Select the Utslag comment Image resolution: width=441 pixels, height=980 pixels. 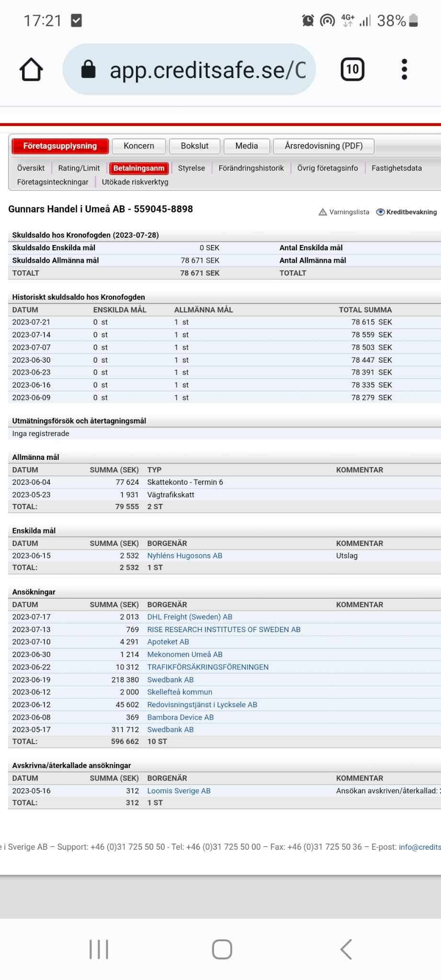[x=347, y=556]
